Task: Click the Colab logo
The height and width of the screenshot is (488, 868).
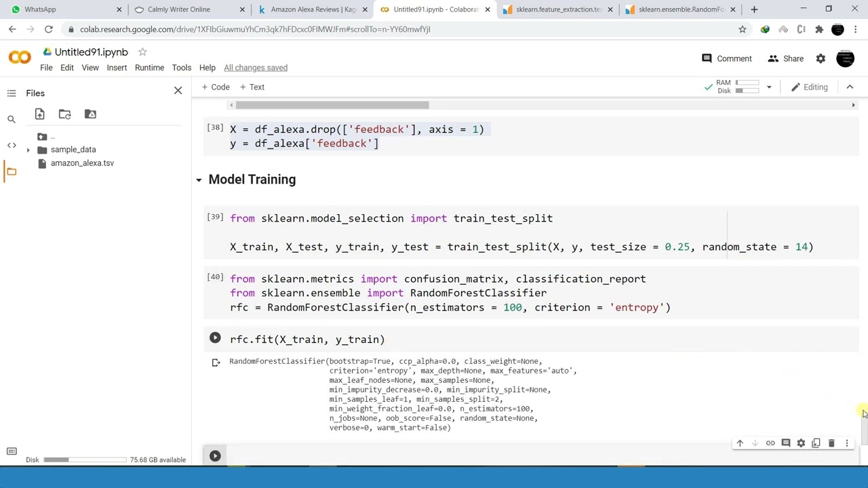Action: point(20,58)
